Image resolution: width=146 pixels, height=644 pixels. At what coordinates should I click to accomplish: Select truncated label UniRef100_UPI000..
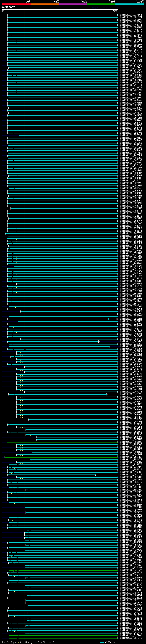(132, 314)
